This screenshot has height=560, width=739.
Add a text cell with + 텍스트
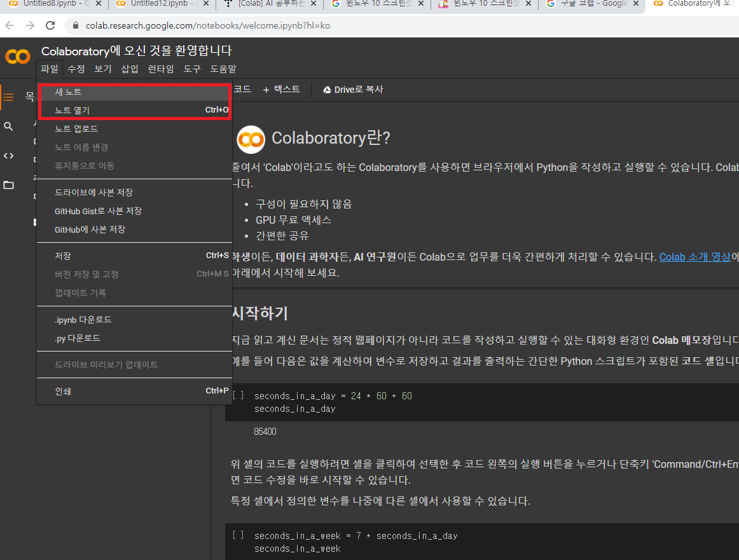(x=281, y=90)
